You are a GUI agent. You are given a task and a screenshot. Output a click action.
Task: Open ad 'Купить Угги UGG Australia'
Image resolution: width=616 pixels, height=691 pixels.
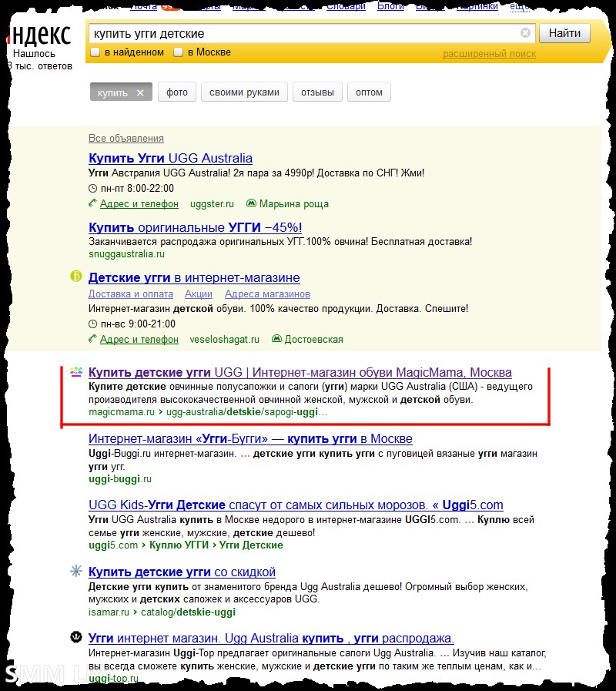click(x=170, y=158)
